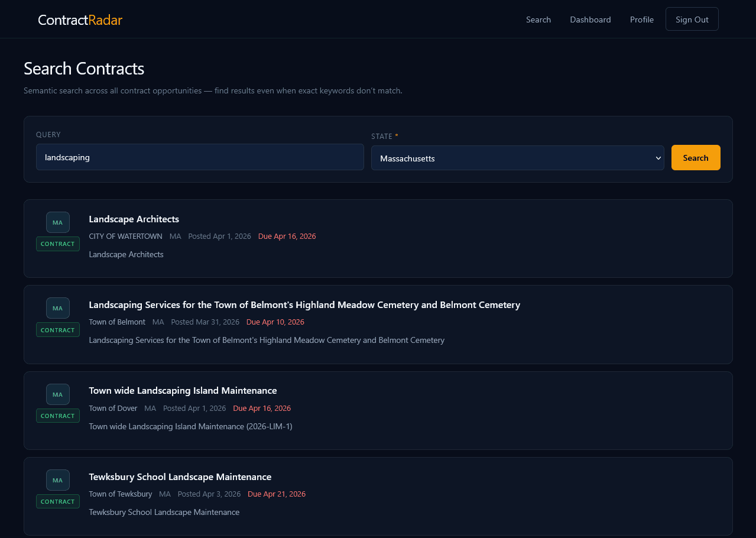The width and height of the screenshot is (756, 538).
Task: Click the CONTRACT badge on the Watertown listing
Action: [57, 244]
